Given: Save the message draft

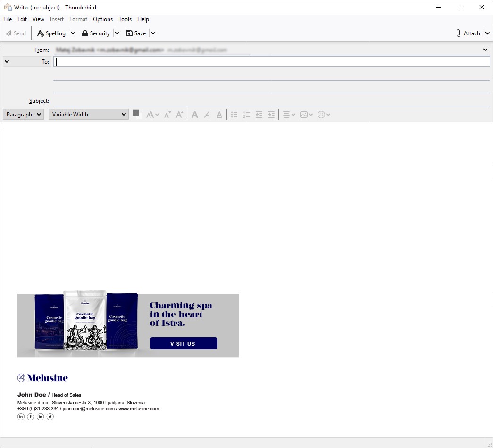Looking at the screenshot, I should click(x=137, y=33).
